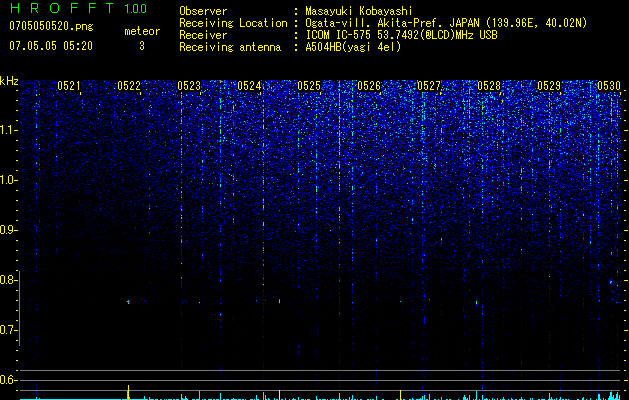629x400 pixels.
Task: Click the date stamp 07.05.05 05:20
Action: (51, 46)
